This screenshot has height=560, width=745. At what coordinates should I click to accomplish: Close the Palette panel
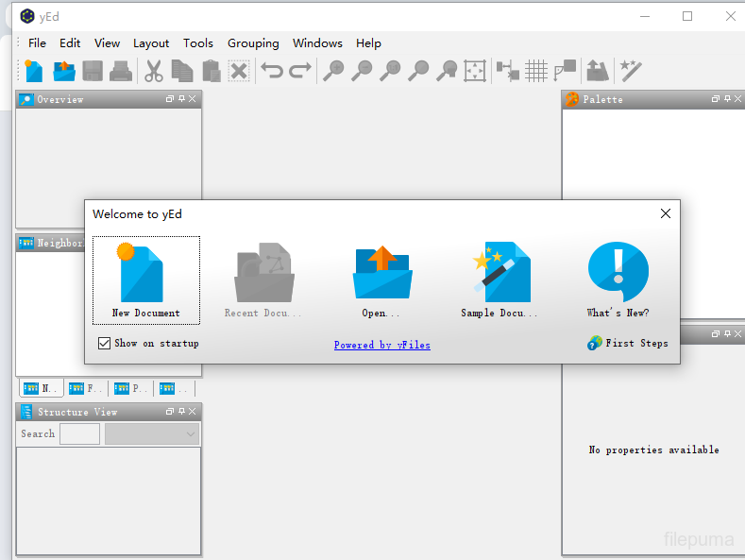tap(737, 99)
